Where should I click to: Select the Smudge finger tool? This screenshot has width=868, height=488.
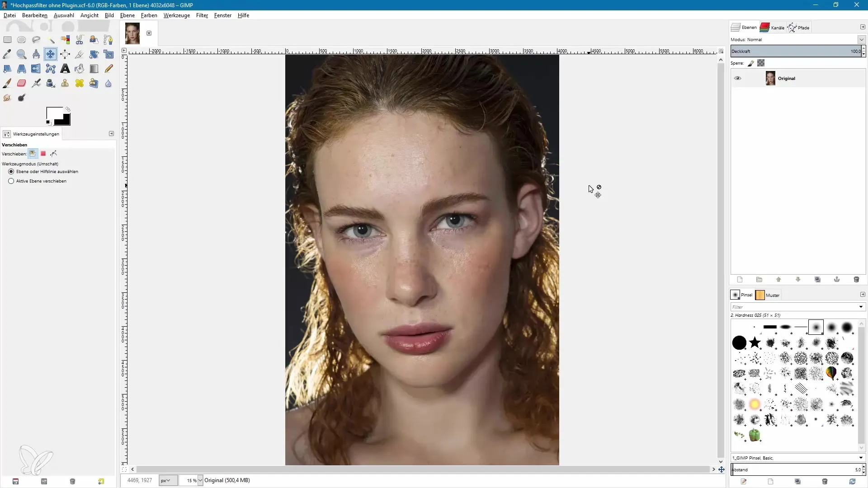pyautogui.click(x=7, y=98)
